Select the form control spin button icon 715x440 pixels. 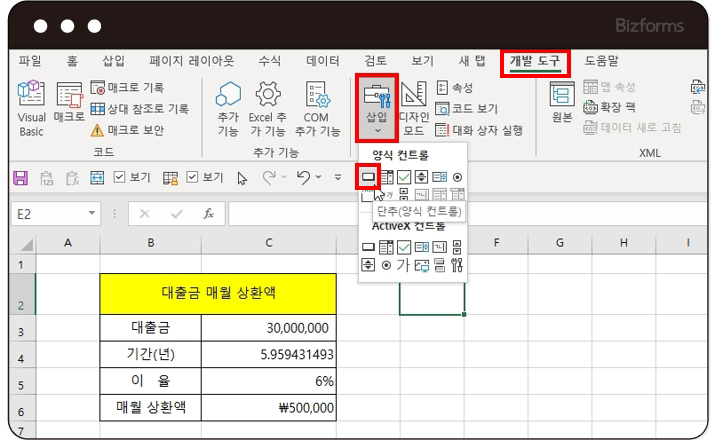(x=421, y=177)
